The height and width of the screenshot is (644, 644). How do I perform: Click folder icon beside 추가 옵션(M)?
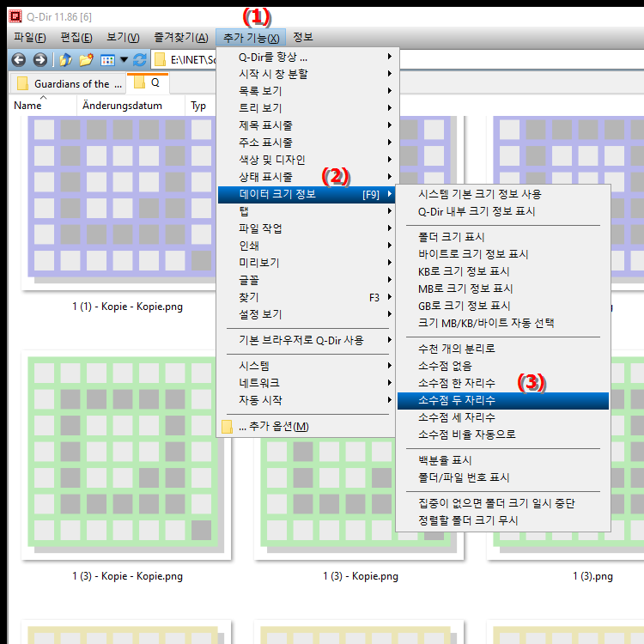point(227,427)
